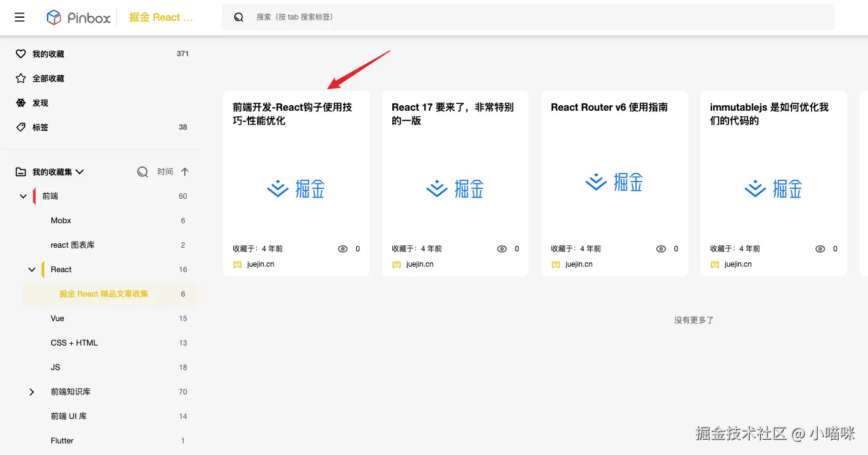Viewport: 868px width, 455px height.
Task: Click views eye icon on React钩子 card
Action: (343, 249)
